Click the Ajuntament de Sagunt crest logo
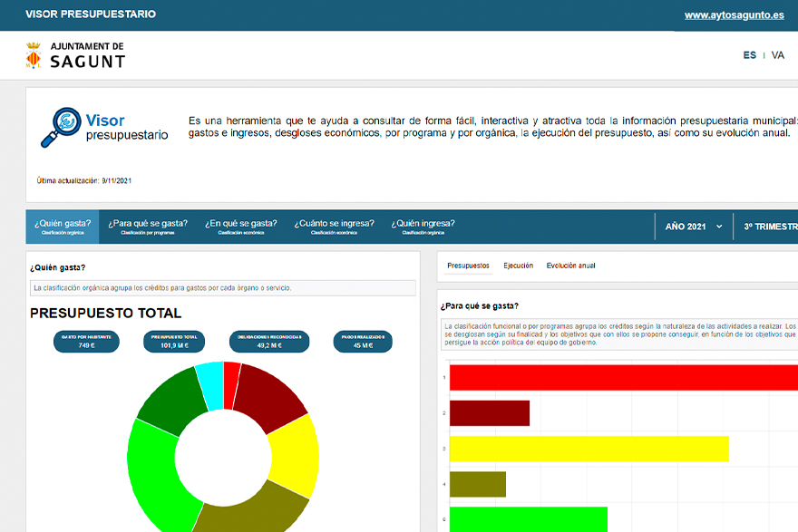 pos(34,55)
